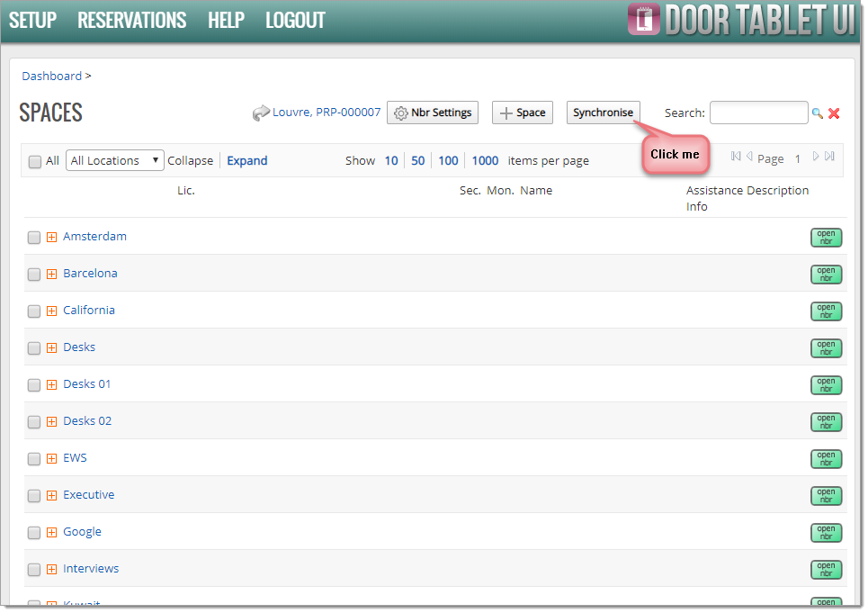Open the Dashboard breadcrumb link

[51, 76]
